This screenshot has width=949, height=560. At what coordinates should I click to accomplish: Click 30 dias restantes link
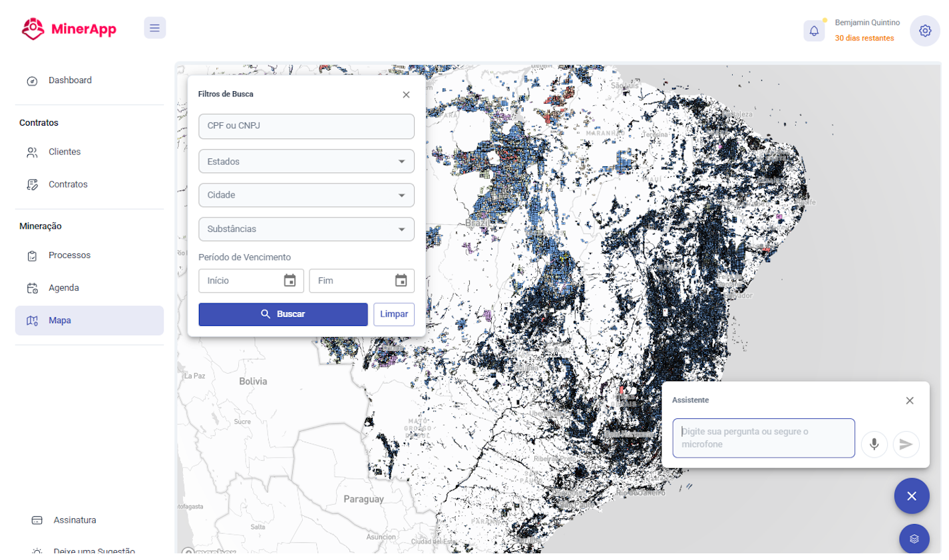(x=864, y=39)
